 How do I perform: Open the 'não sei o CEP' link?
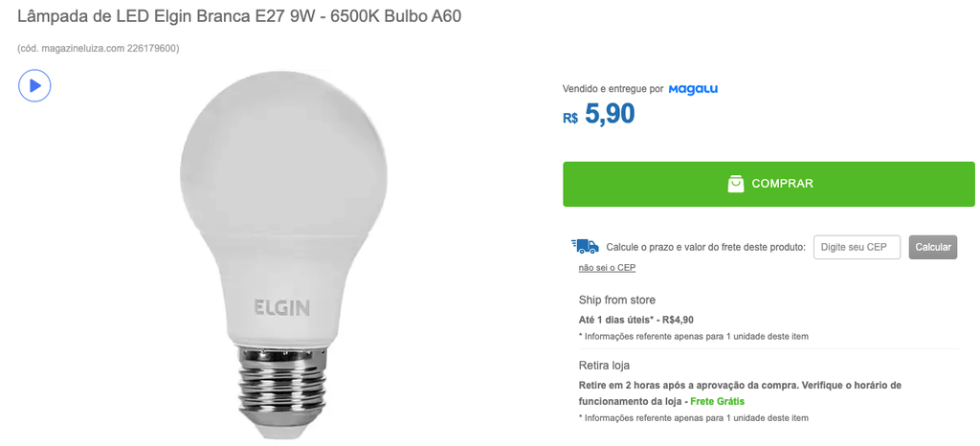(x=607, y=268)
